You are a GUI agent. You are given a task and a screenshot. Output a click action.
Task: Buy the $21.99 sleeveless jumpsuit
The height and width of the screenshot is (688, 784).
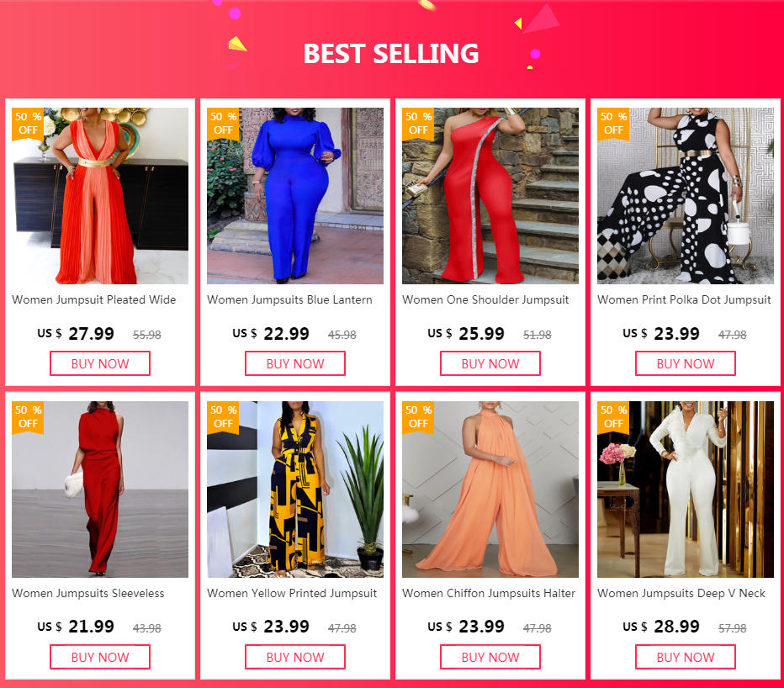pos(100,657)
